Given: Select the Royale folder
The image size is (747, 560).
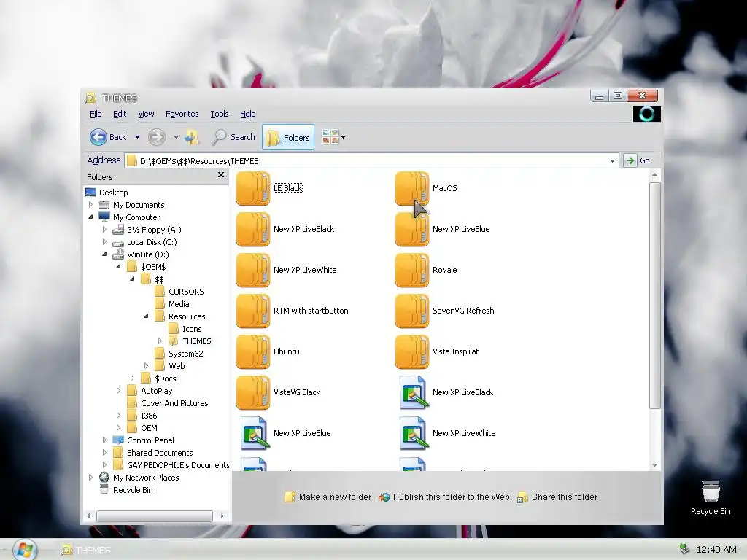Looking at the screenshot, I should tap(426, 270).
